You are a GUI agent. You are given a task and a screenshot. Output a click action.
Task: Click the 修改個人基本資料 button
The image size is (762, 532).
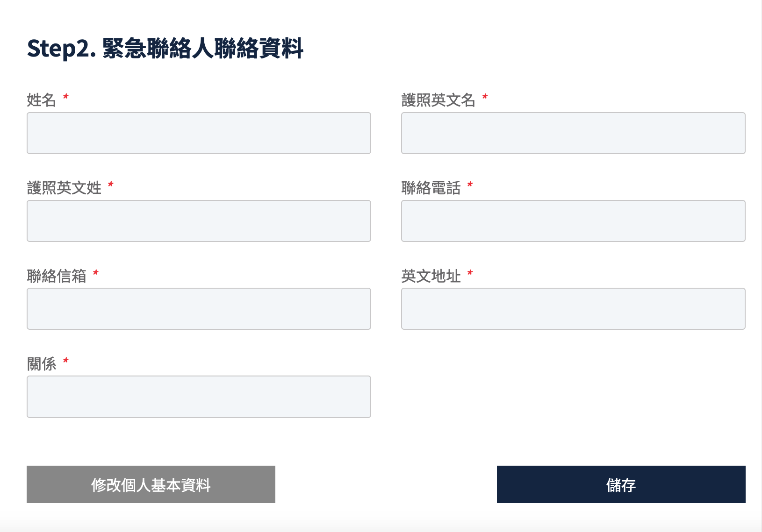click(151, 484)
